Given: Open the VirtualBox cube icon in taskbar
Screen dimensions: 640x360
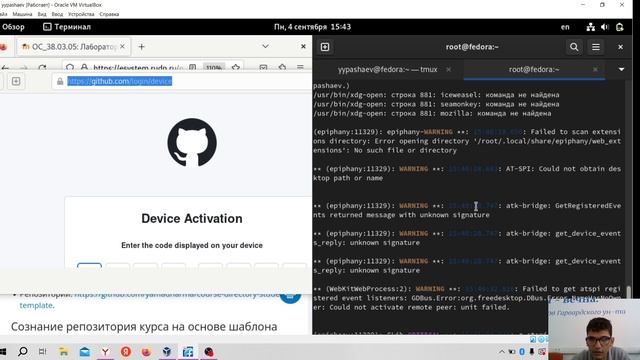Looking at the screenshot, I should [x=167, y=351].
